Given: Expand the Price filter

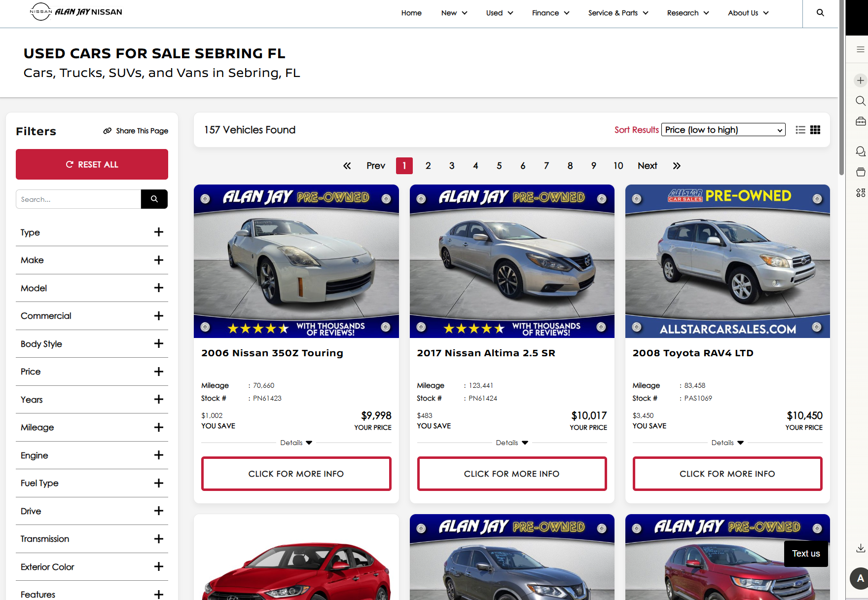Looking at the screenshot, I should (x=92, y=372).
